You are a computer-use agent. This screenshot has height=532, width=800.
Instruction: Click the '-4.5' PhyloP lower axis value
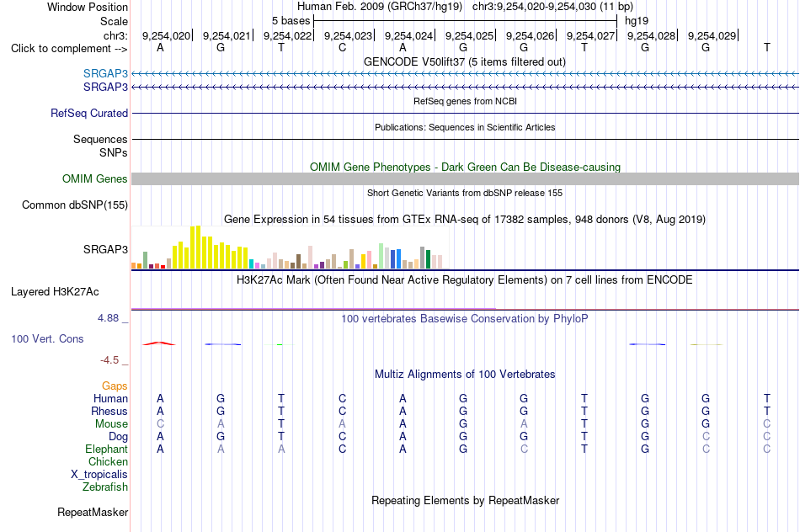109,360
